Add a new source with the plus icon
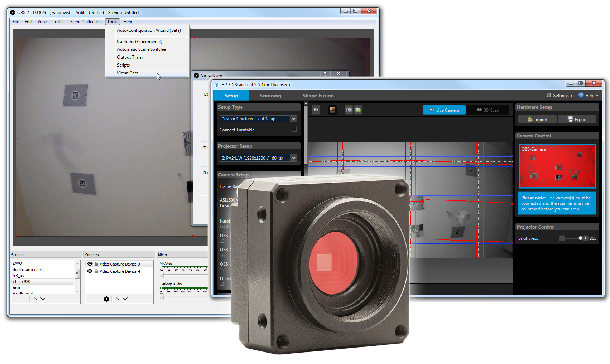610x364 pixels. pos(90,299)
